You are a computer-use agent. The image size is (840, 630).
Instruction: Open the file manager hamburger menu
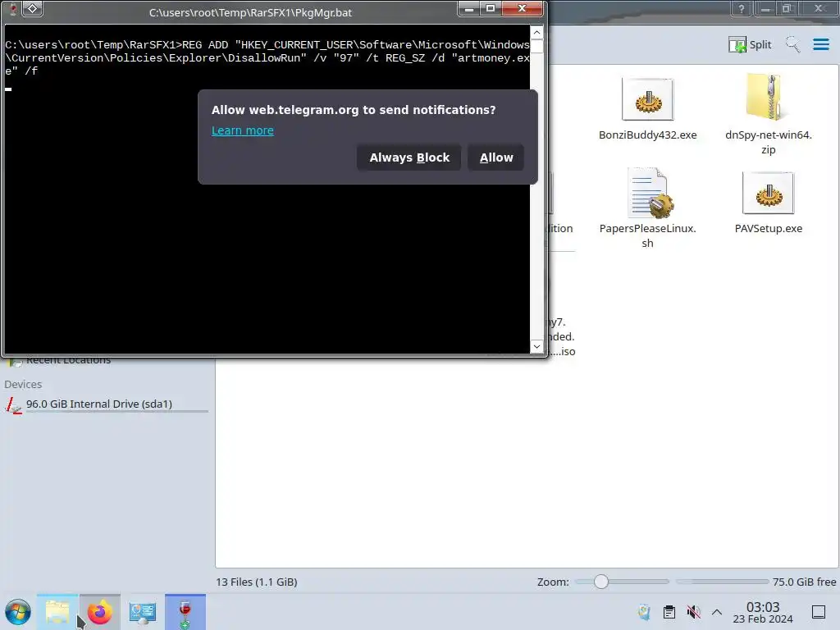point(820,44)
